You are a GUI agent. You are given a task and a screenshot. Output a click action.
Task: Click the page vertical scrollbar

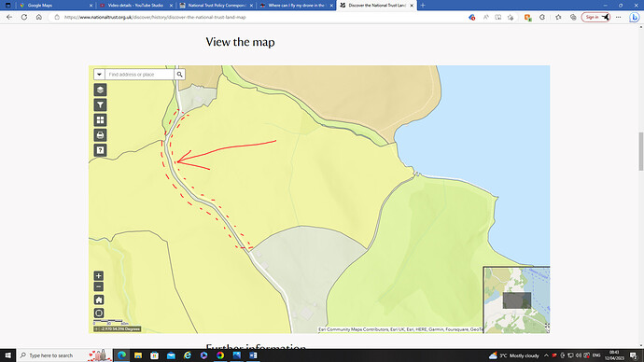point(640,151)
